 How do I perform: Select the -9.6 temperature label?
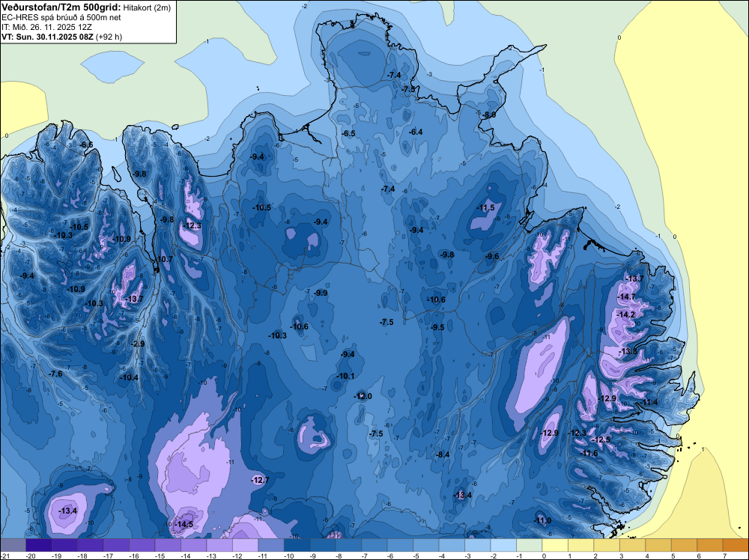pyautogui.click(x=493, y=256)
